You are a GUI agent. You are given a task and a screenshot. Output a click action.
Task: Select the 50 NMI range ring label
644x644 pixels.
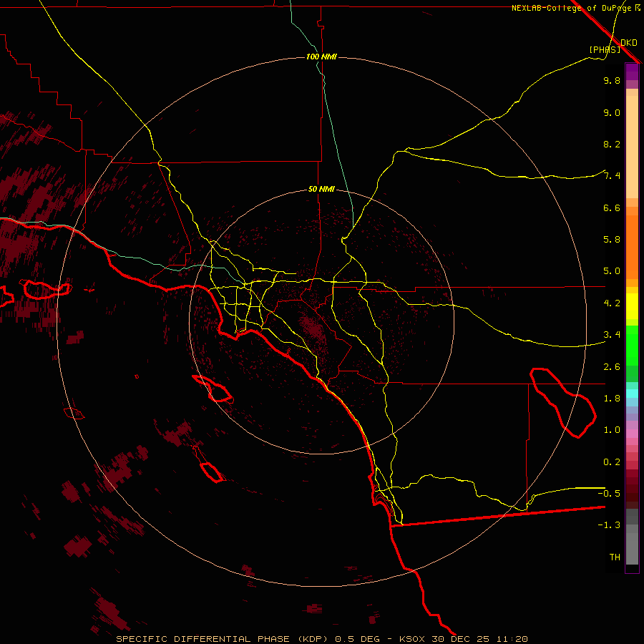(x=321, y=189)
